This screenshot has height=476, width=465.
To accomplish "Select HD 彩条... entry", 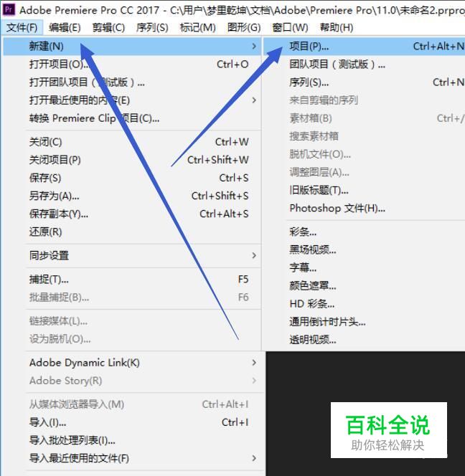I will coord(364,303).
